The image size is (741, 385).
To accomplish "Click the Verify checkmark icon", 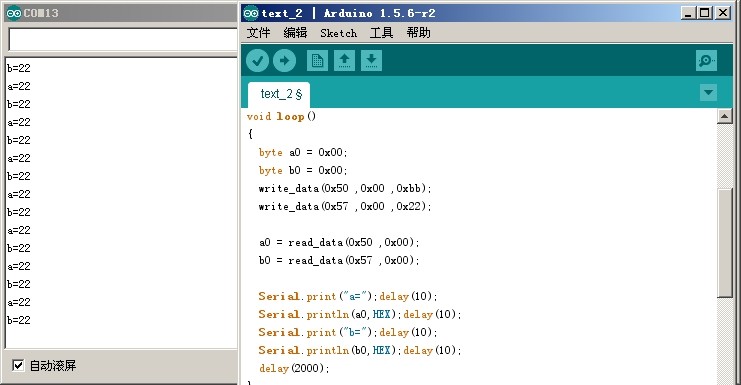I will (258, 60).
